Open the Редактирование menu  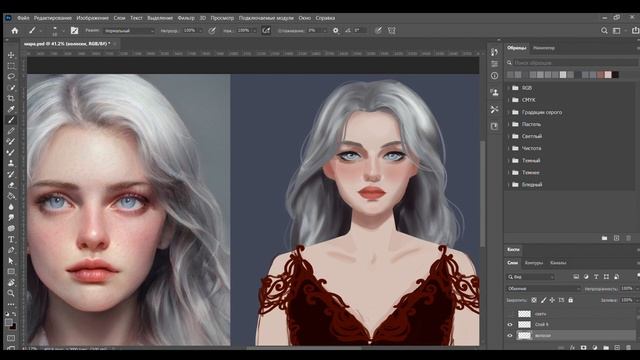point(53,18)
